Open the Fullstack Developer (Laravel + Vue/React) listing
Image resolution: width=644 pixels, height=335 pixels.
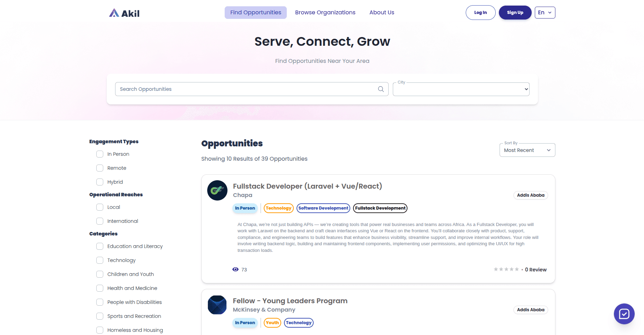point(307,186)
